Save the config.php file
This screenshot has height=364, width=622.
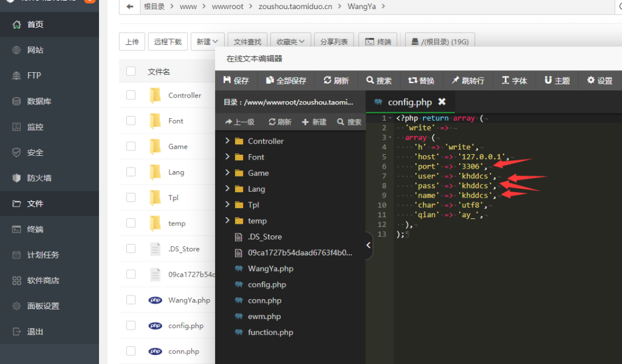(236, 79)
